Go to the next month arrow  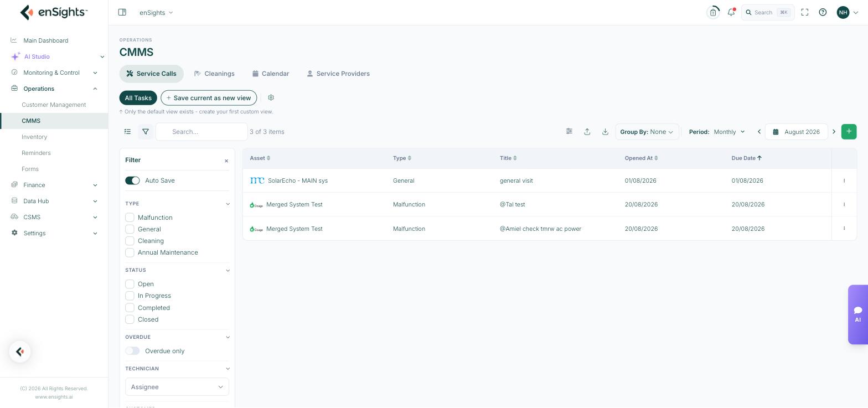coord(834,132)
